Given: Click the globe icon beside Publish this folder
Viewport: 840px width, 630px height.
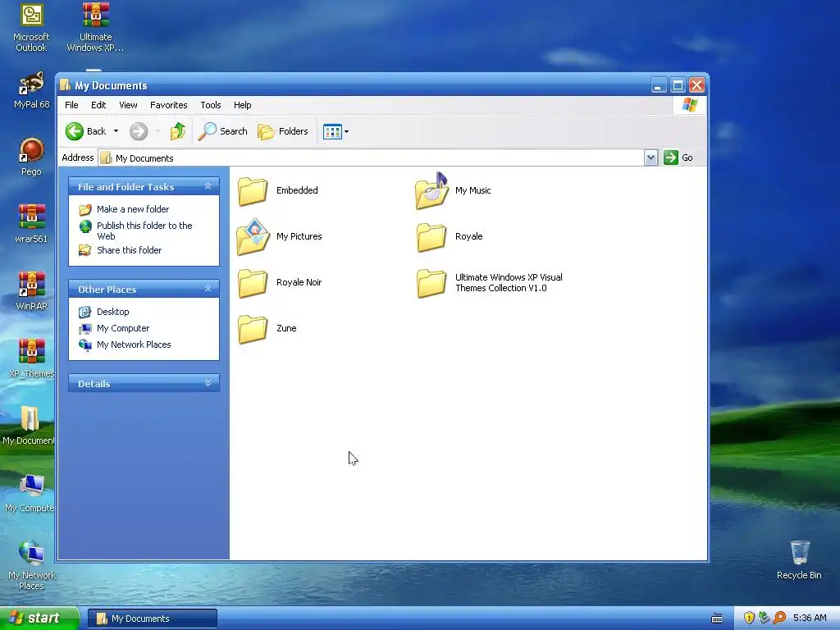Looking at the screenshot, I should coord(85,226).
